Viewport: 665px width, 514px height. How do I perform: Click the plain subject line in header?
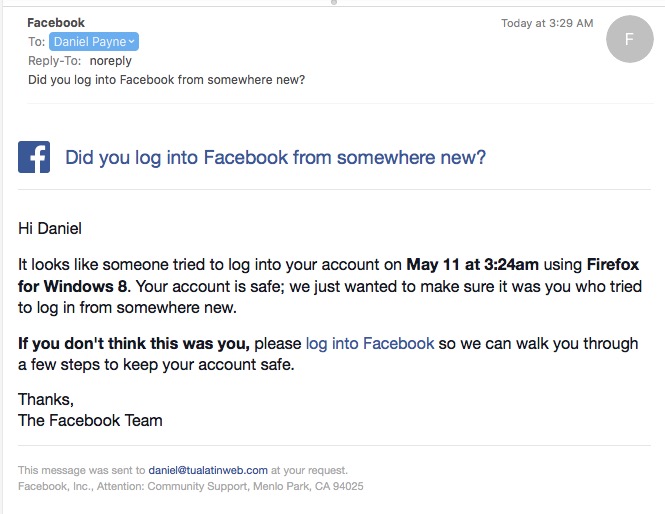(x=166, y=80)
